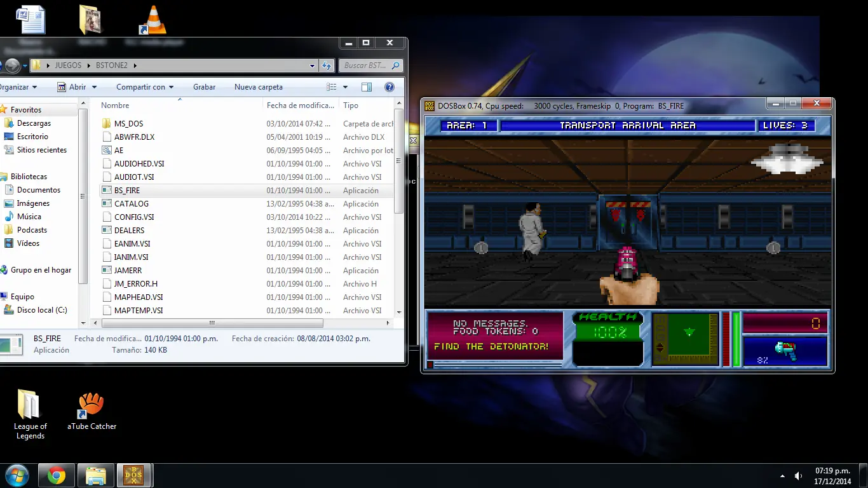Switch to File Explorer taskbar button
The image size is (868, 488).
[x=96, y=475]
